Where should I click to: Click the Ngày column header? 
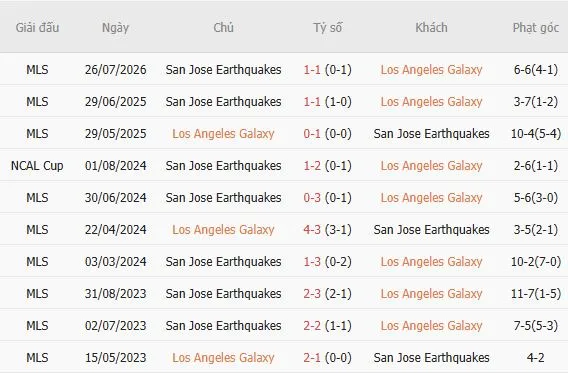tap(115, 28)
